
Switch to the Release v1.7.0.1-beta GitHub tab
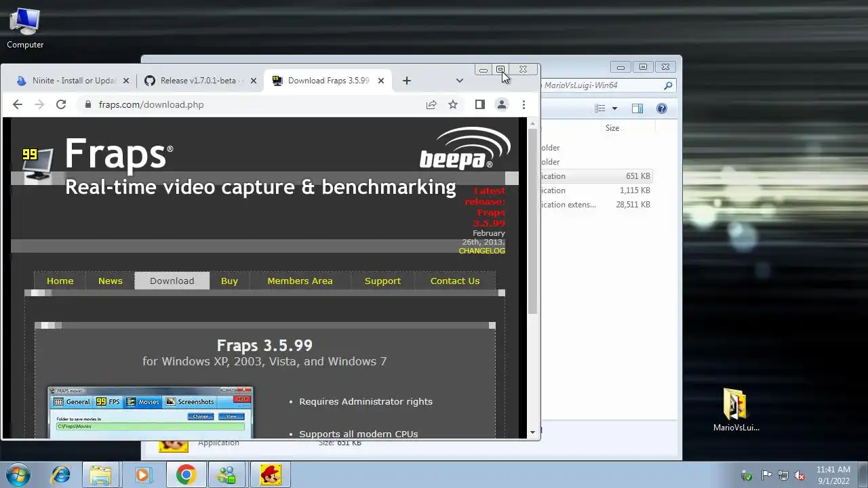pos(200,81)
